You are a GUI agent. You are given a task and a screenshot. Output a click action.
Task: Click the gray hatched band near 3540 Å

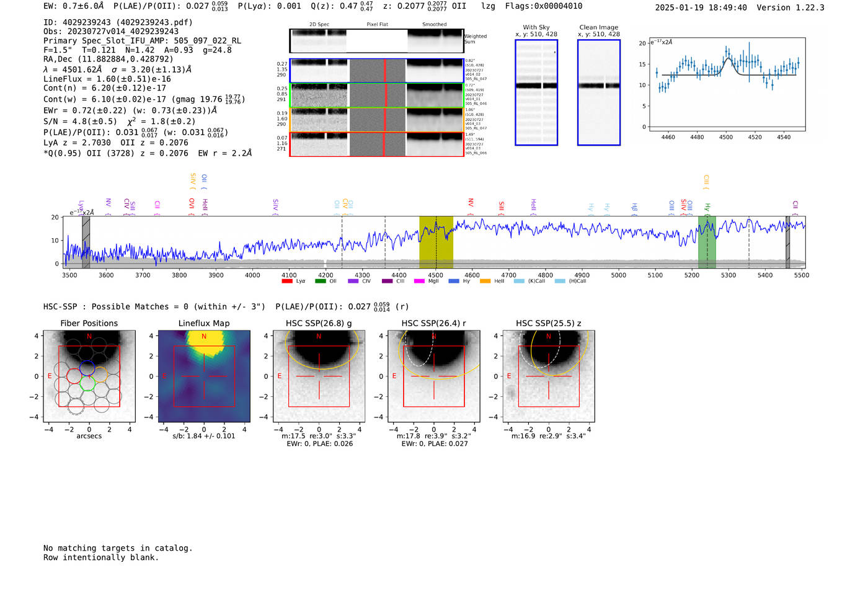[x=86, y=242]
